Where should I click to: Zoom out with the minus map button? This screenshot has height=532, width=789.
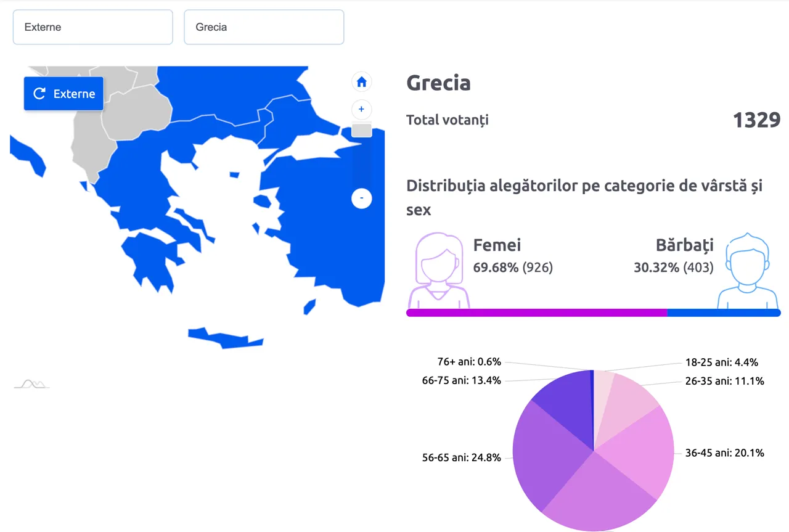pyautogui.click(x=362, y=198)
